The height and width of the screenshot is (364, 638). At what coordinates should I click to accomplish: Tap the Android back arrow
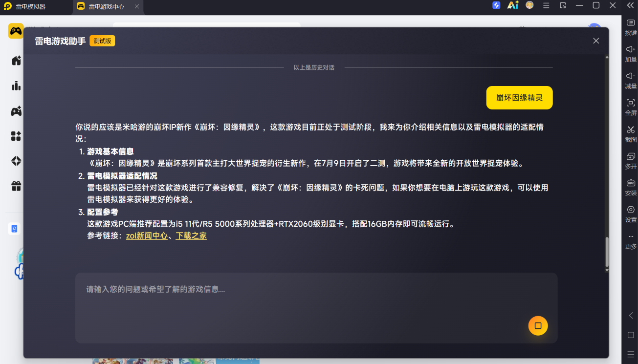(631, 316)
